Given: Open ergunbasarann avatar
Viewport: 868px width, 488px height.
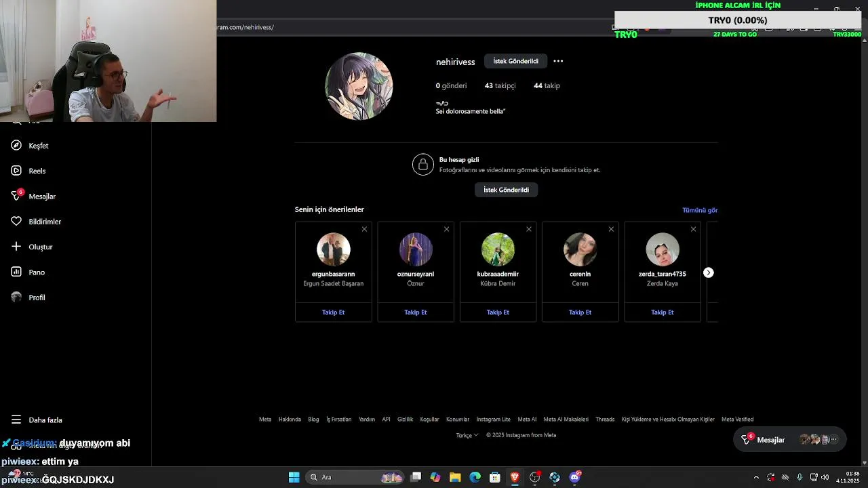Looking at the screenshot, I should [x=334, y=249].
